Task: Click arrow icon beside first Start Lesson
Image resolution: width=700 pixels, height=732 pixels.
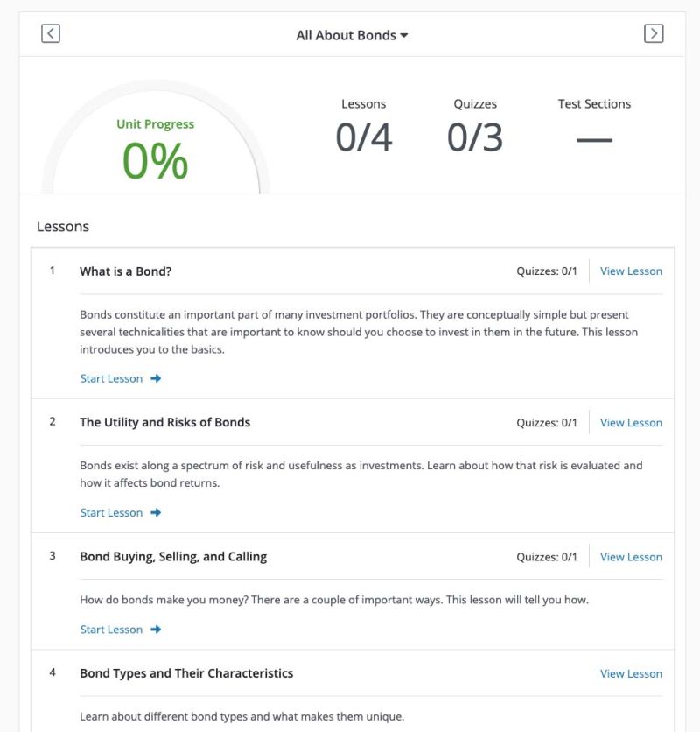Action: pyautogui.click(x=156, y=379)
